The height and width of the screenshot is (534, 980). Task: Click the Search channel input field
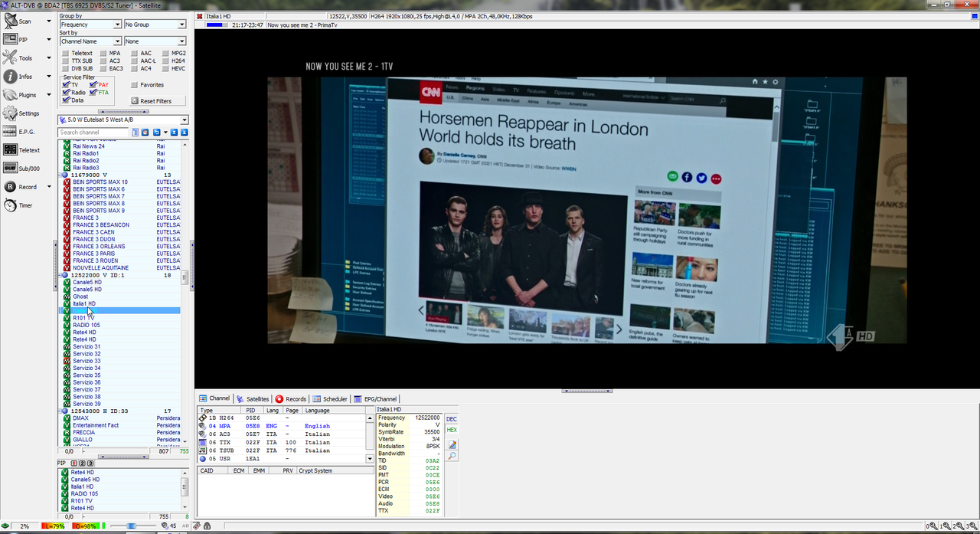coord(94,133)
